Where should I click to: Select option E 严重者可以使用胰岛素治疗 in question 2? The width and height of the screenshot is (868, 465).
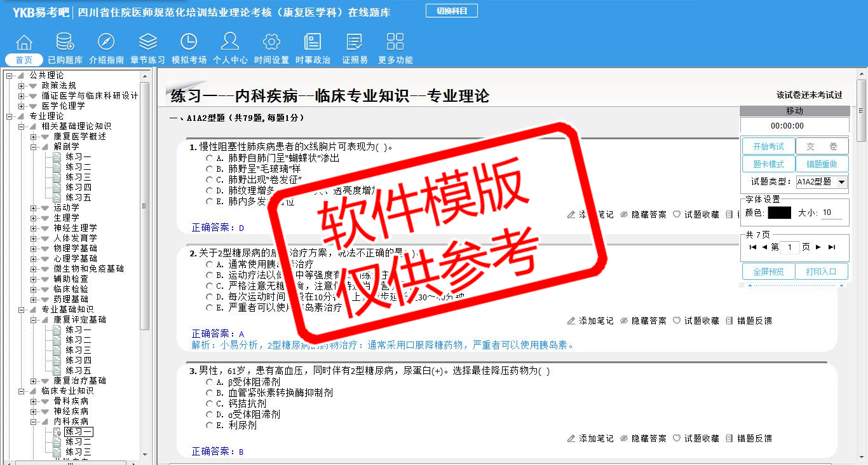209,308
